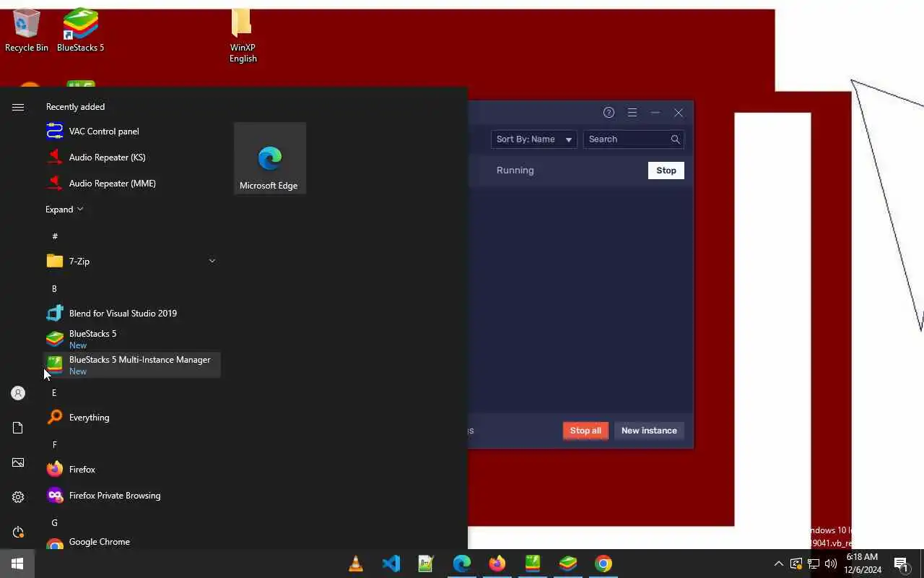
Task: Open the help icon in instance manager
Action: (609, 113)
